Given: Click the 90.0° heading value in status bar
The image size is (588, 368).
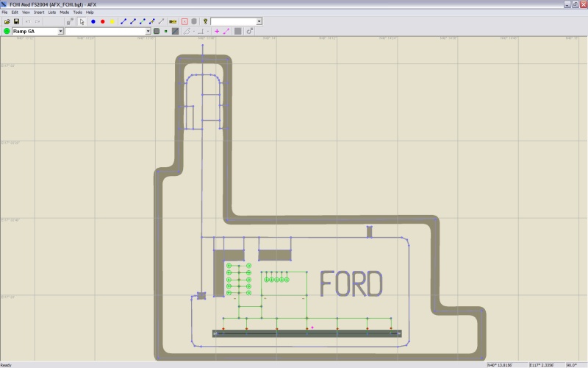Looking at the screenshot, I should coord(572,365).
